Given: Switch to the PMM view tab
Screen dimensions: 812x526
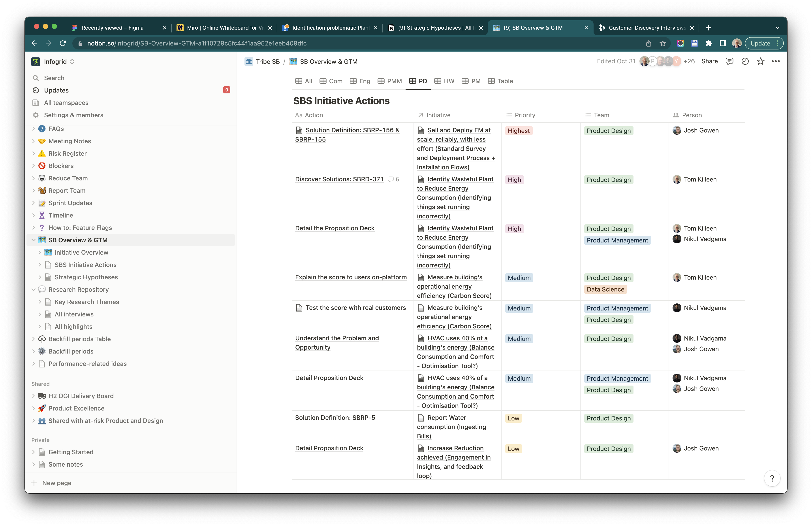Looking at the screenshot, I should 390,81.
